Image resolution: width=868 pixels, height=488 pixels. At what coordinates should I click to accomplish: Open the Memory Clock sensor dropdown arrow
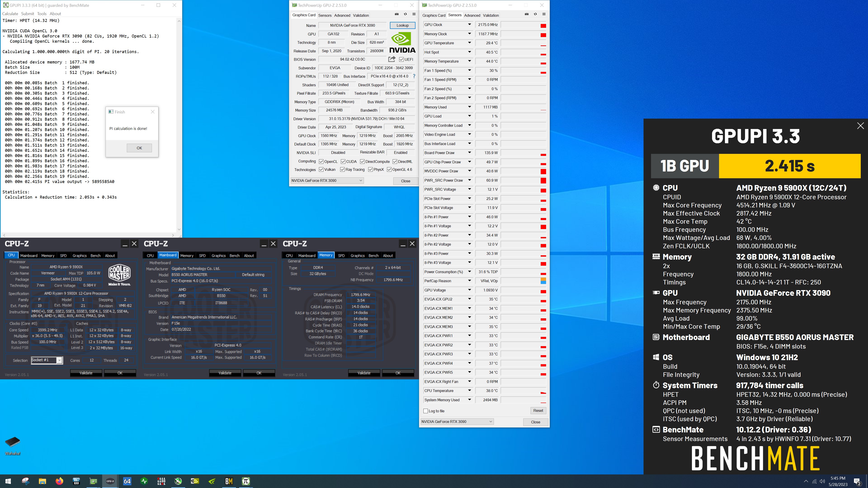[x=469, y=34]
